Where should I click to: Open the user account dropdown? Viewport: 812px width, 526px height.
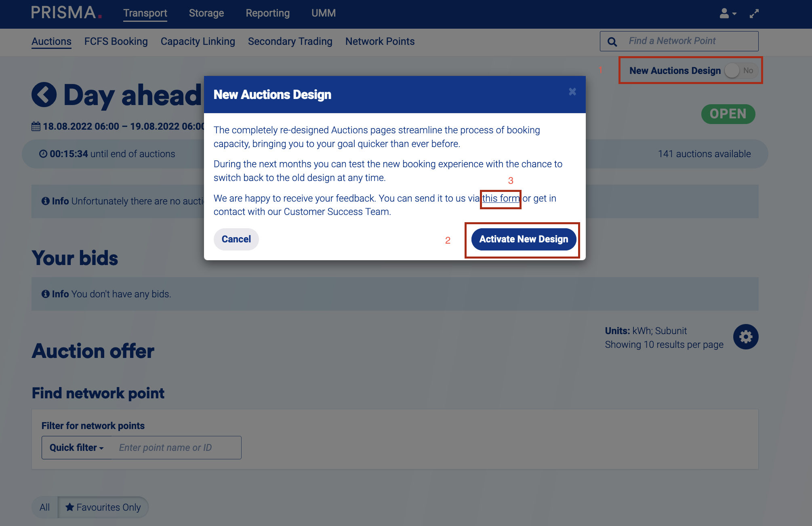click(728, 14)
